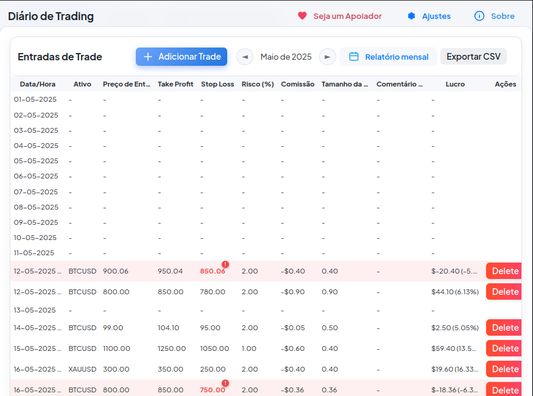This screenshot has height=396, width=533.
Task: Click the Comissão column header
Action: click(x=297, y=84)
